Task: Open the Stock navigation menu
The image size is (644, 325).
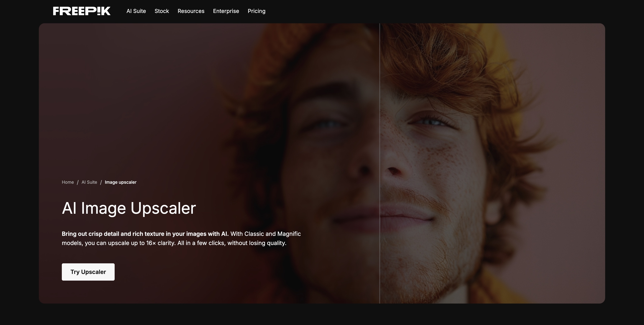Action: click(x=162, y=11)
